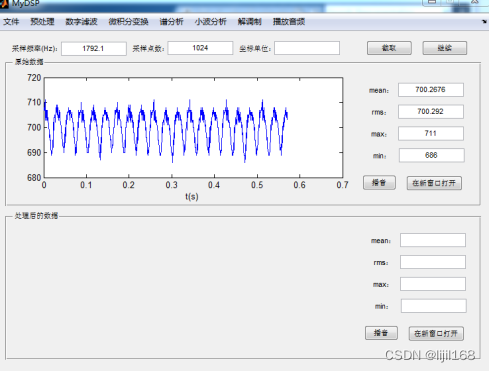Click the 坐标单位 label
Image resolution: width=490 pixels, height=372 pixels.
tap(255, 49)
